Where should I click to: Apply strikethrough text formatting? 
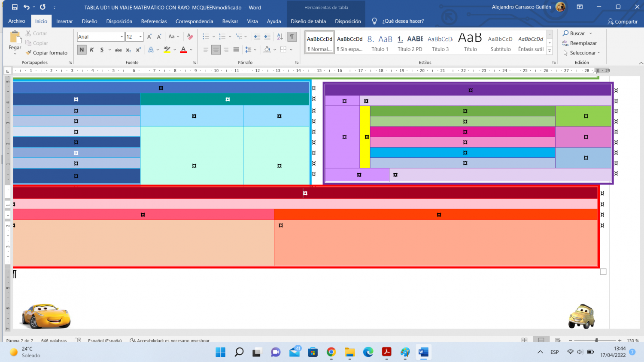tap(118, 50)
